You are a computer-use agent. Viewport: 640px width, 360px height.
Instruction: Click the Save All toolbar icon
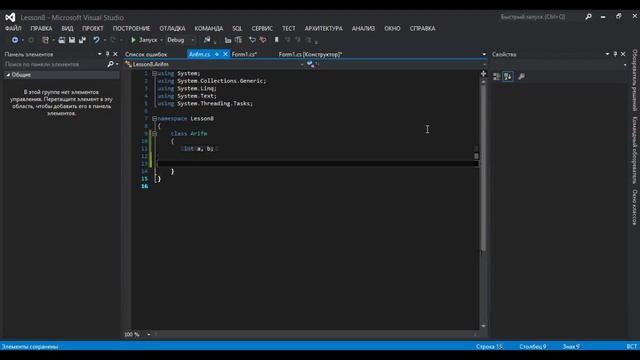coord(82,40)
